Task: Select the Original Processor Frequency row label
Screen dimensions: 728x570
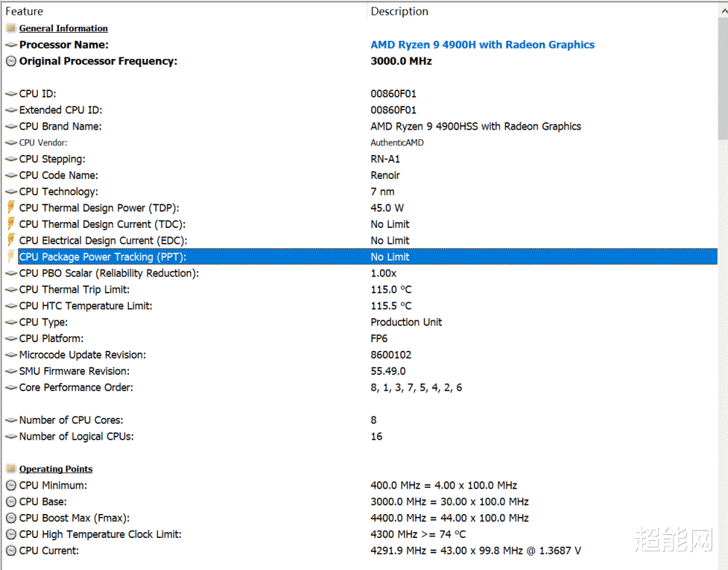Action: point(98,61)
